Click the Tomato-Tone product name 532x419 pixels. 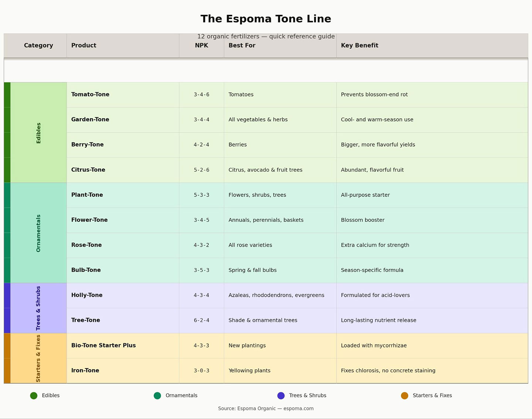(90, 95)
